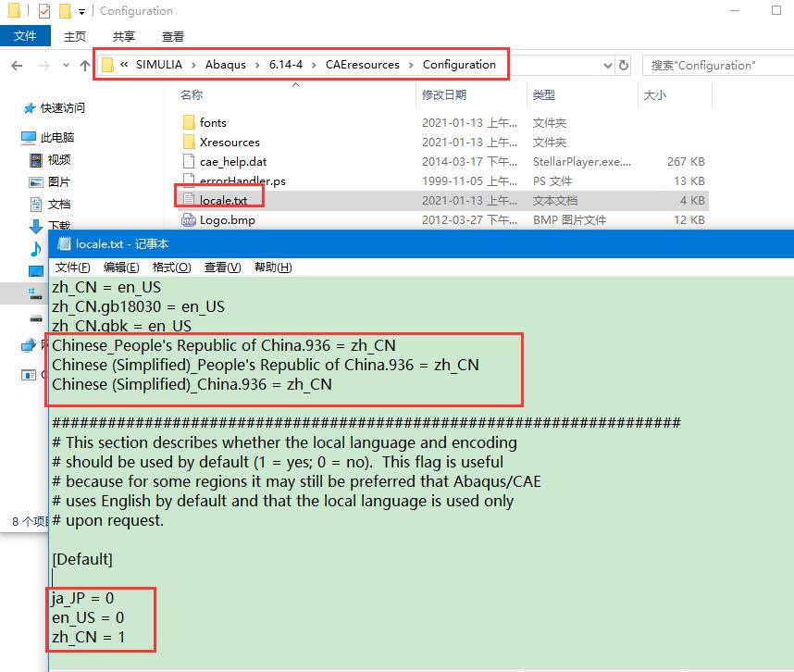The width and height of the screenshot is (794, 672).
Task: Expand the address bar history dropdown
Action: click(x=607, y=66)
